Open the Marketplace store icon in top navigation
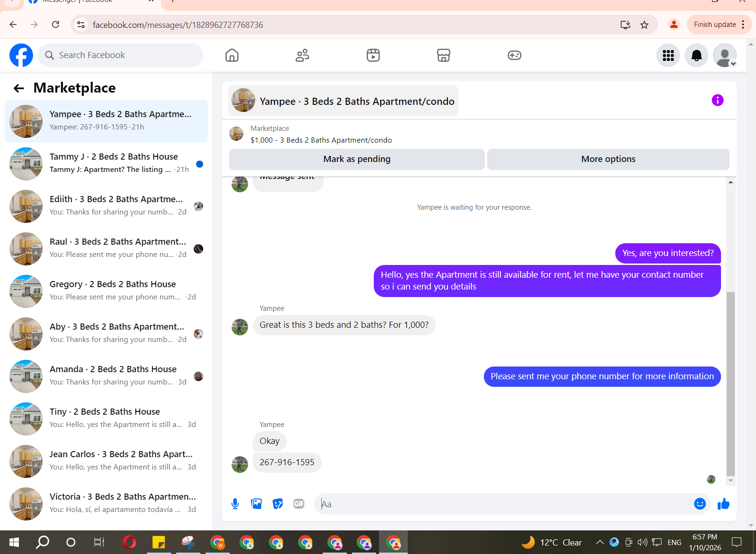 point(444,55)
